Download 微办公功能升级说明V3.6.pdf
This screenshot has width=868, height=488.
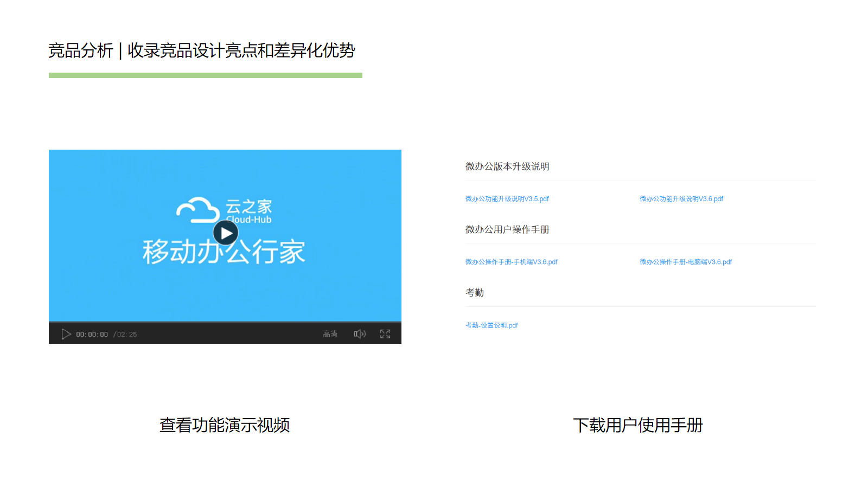coord(681,199)
